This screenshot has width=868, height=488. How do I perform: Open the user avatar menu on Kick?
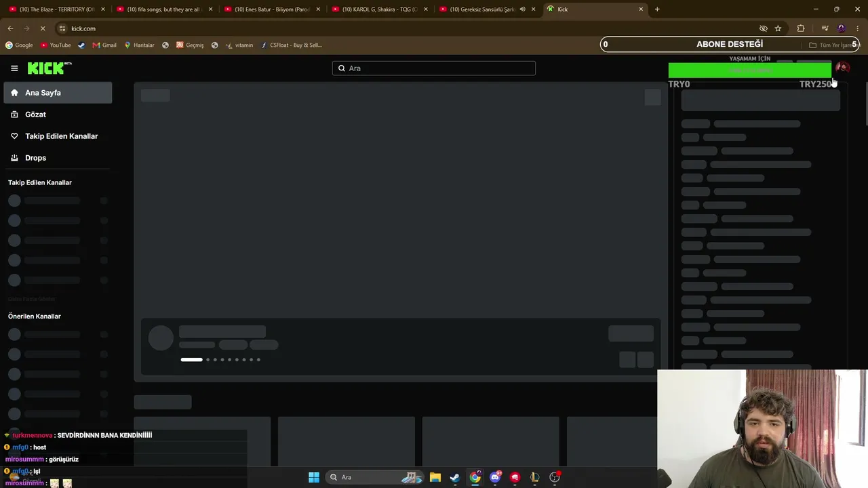[842, 68]
